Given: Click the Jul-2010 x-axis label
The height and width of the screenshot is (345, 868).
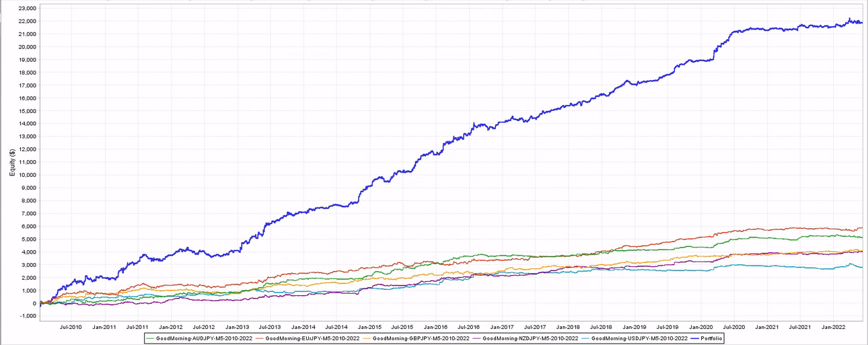Looking at the screenshot, I should pyautogui.click(x=71, y=328).
